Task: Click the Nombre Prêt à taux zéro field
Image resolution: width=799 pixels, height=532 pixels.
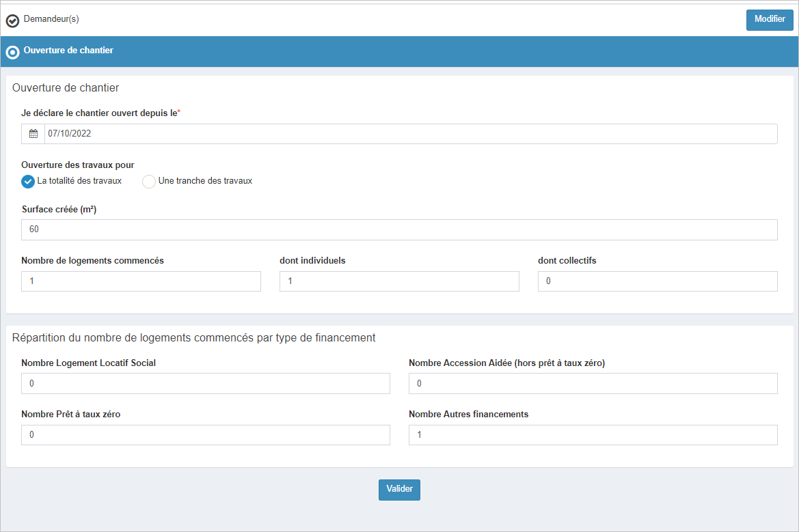Action: 205,435
